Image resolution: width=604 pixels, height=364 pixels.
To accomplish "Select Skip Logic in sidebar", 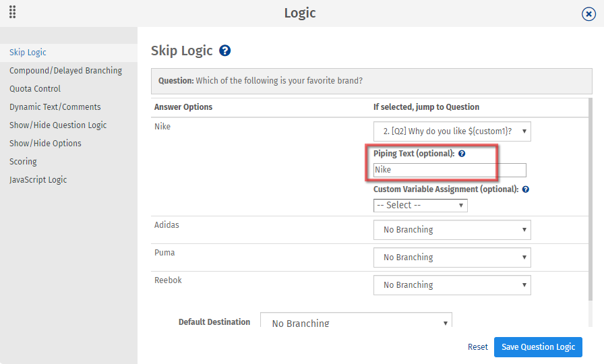I will pos(28,53).
